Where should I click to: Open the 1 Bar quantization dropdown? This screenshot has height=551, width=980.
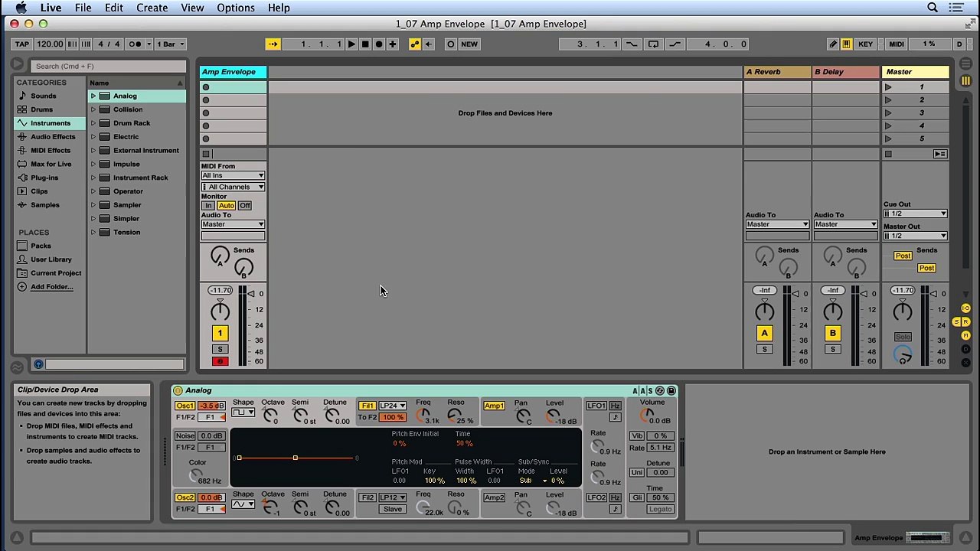coord(171,44)
